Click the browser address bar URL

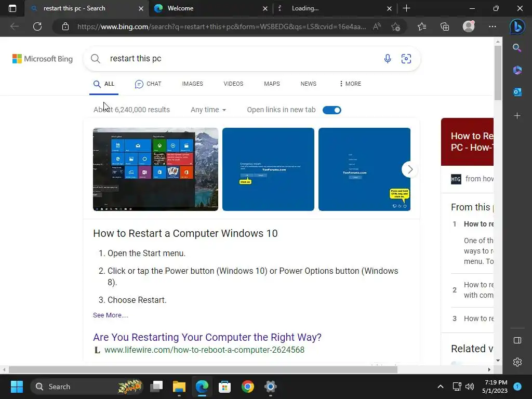pyautogui.click(x=221, y=26)
